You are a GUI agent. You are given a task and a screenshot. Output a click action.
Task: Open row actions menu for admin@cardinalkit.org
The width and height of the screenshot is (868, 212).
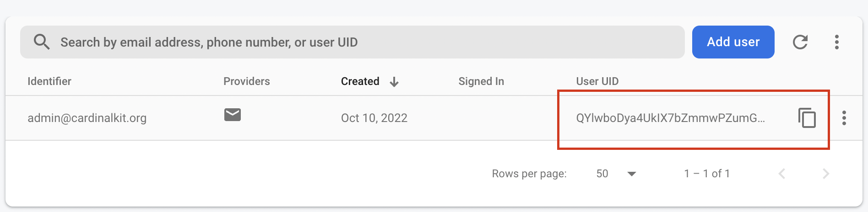(x=844, y=118)
